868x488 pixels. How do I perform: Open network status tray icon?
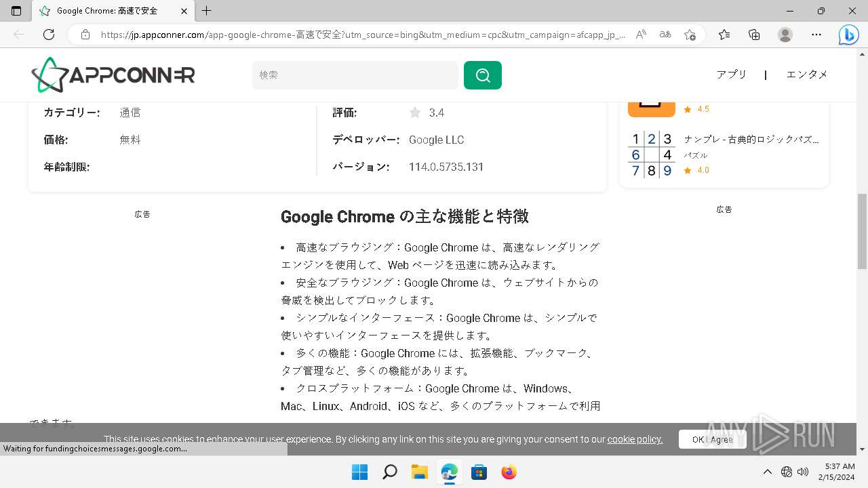787,472
